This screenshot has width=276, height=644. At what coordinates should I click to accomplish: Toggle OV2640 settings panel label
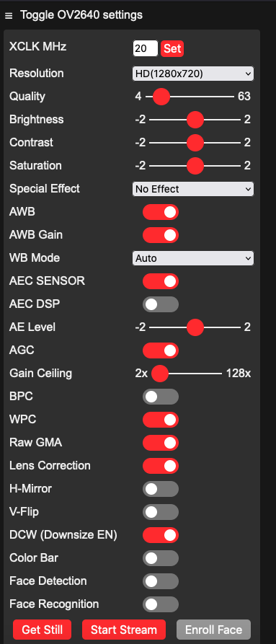tap(81, 15)
